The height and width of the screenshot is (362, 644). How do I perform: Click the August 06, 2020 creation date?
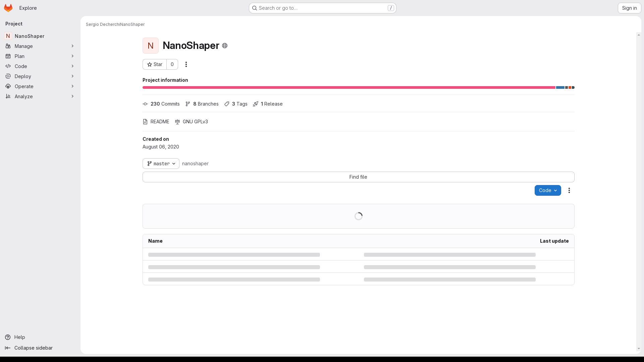pyautogui.click(x=161, y=147)
